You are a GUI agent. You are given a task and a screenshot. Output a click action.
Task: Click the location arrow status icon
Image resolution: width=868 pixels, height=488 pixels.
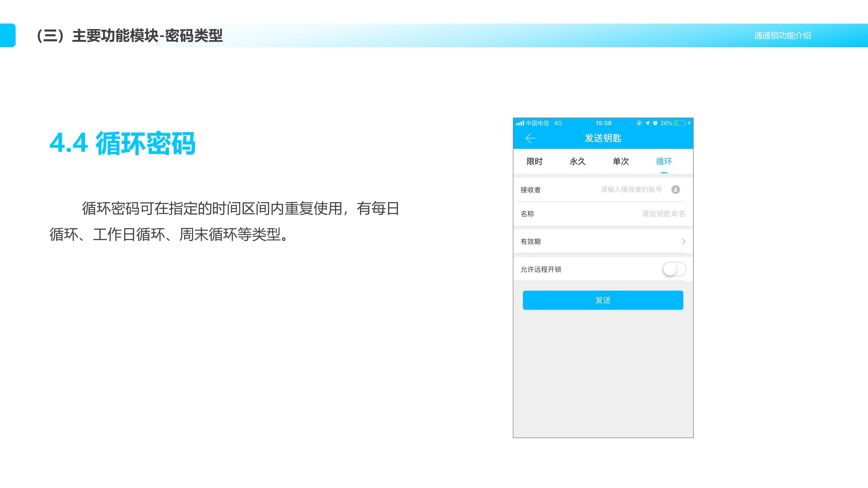(647, 123)
